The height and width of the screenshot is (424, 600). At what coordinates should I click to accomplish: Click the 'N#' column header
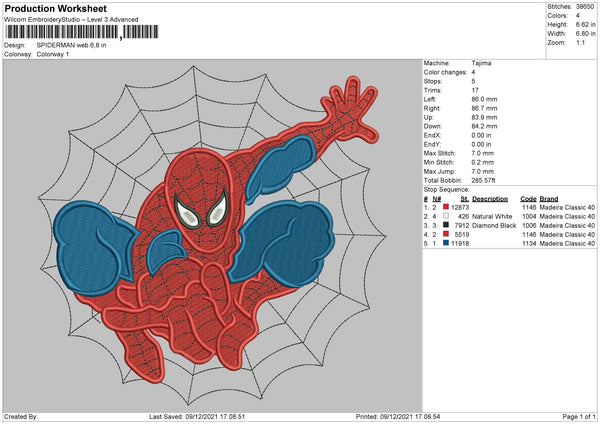click(x=437, y=199)
